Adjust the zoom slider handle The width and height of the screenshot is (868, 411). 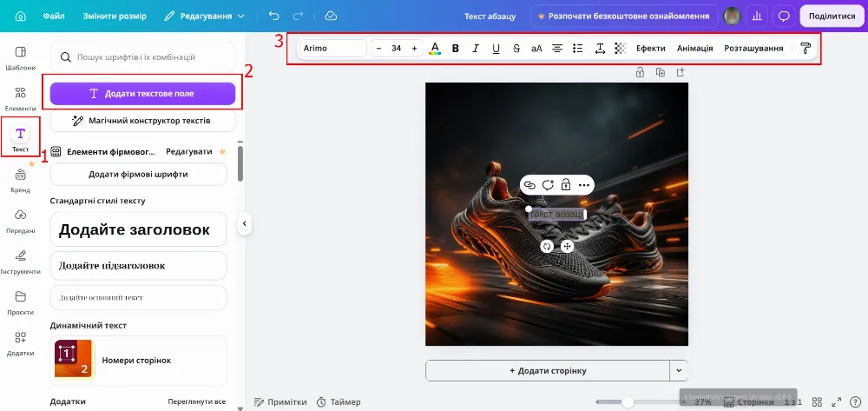pos(628,402)
